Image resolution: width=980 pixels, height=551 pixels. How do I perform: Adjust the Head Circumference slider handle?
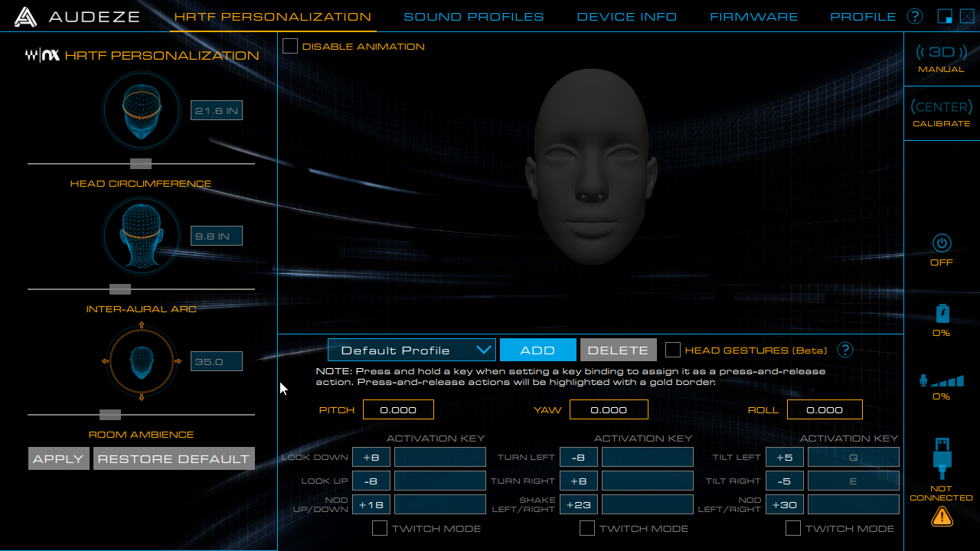[x=141, y=163]
